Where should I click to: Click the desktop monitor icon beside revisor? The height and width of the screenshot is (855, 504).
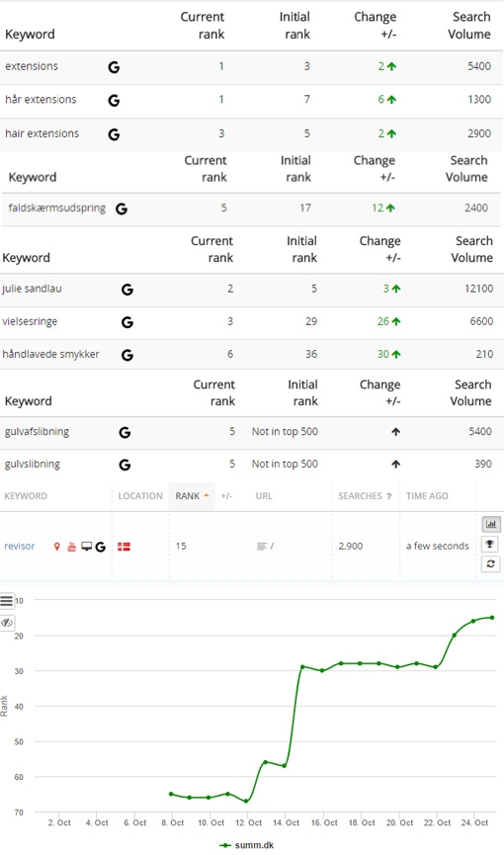[86, 547]
